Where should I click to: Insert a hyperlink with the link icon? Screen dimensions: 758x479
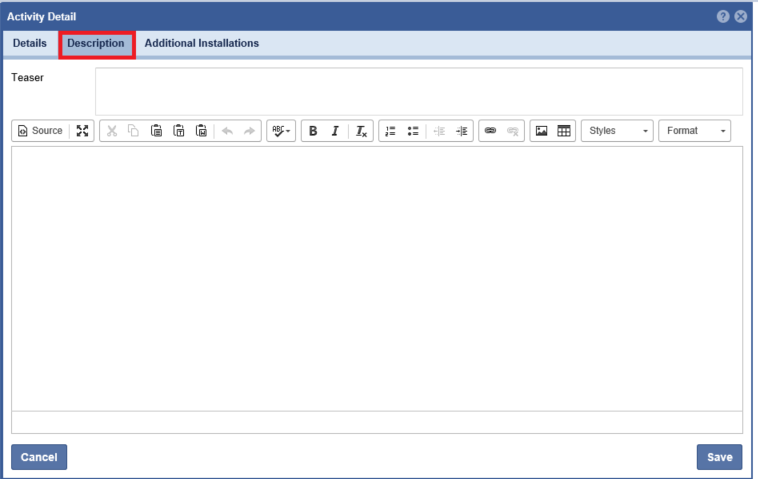pos(490,131)
